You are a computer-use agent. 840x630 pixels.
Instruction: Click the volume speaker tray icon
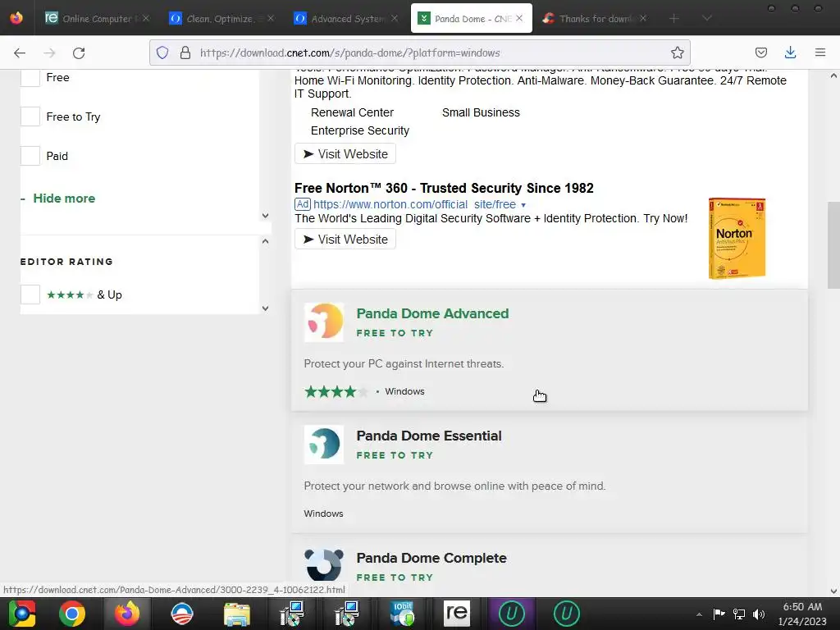point(759,614)
